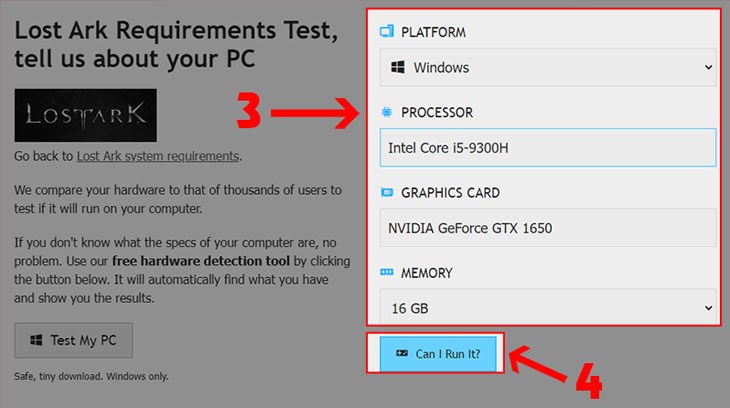Viewport: 730px width, 408px height.
Task: Click the Platform dropdown chevron arrow
Action: (708, 68)
